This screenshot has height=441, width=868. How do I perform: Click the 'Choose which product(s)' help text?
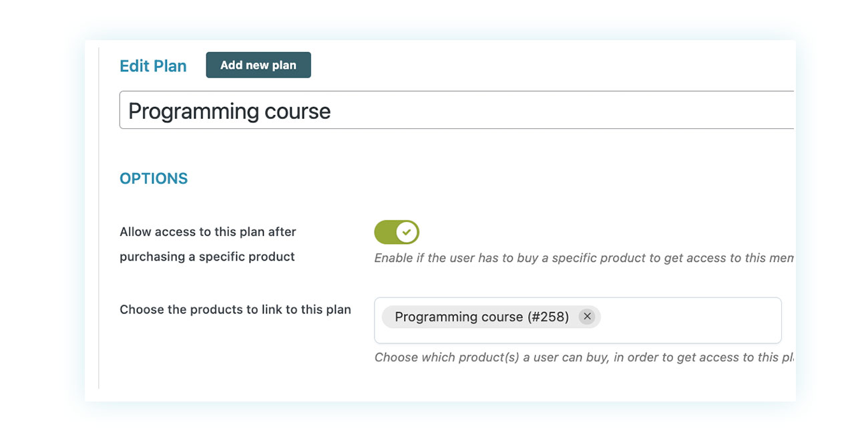pos(584,357)
